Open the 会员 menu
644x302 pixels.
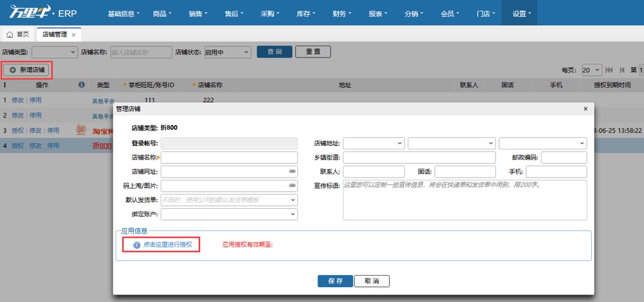coord(450,14)
